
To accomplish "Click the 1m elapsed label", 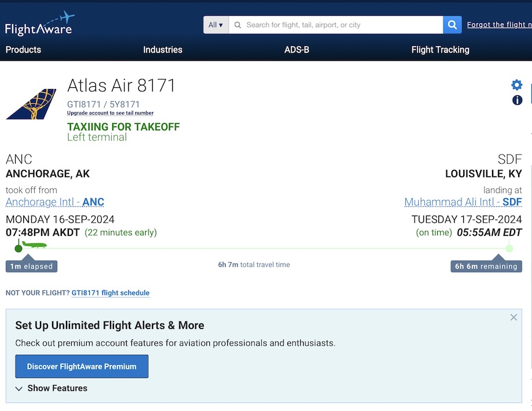I will click(x=31, y=266).
